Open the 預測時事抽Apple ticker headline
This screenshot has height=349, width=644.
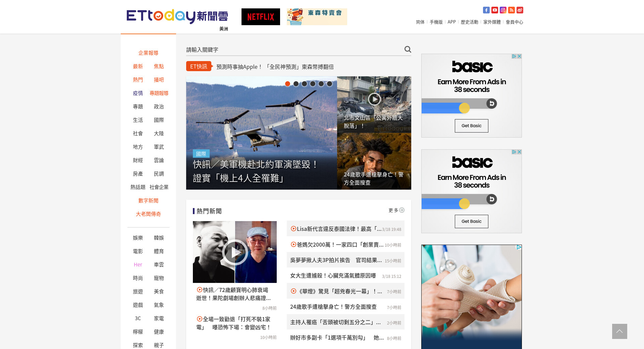[x=275, y=67]
